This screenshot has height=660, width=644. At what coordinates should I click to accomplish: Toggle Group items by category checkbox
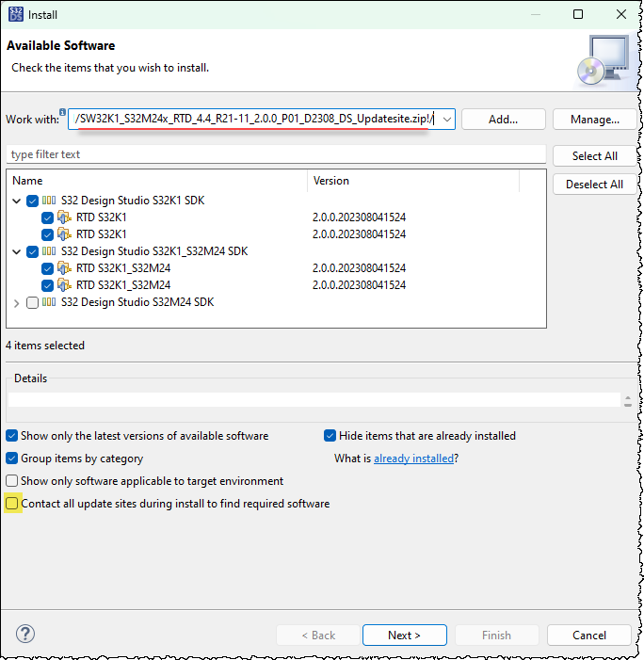coord(12,458)
